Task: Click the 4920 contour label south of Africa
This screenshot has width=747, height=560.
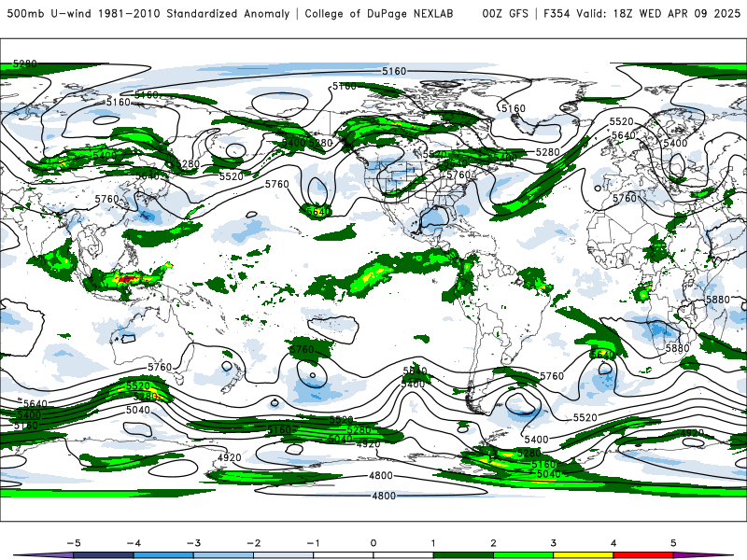Action: 692,433
